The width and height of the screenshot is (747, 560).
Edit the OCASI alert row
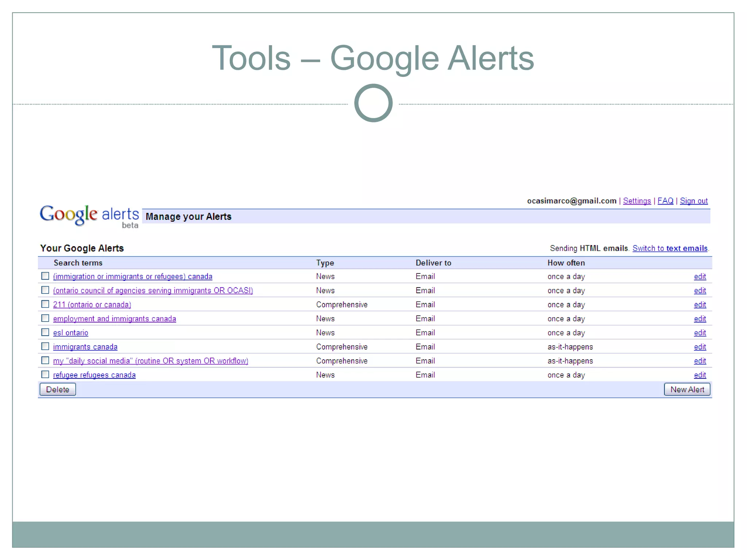point(700,291)
